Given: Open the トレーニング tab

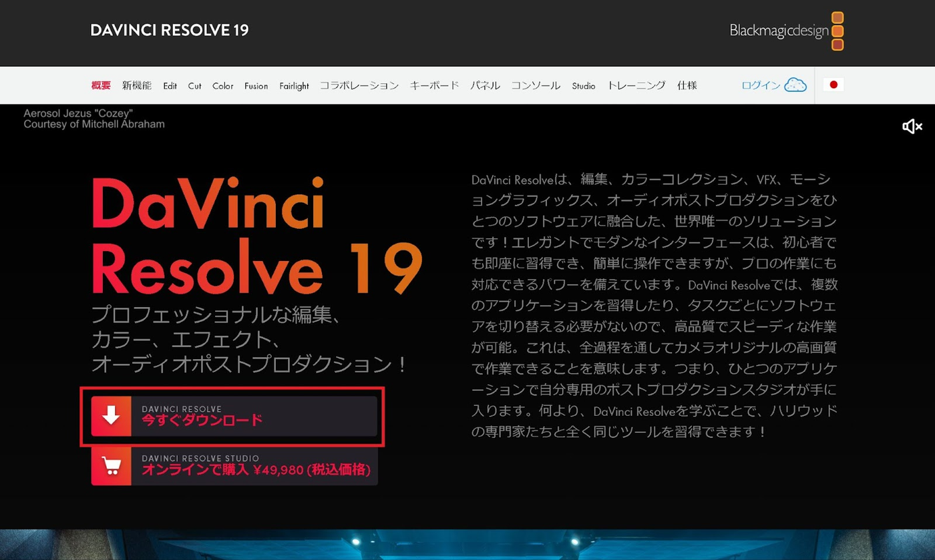Looking at the screenshot, I should coord(636,85).
